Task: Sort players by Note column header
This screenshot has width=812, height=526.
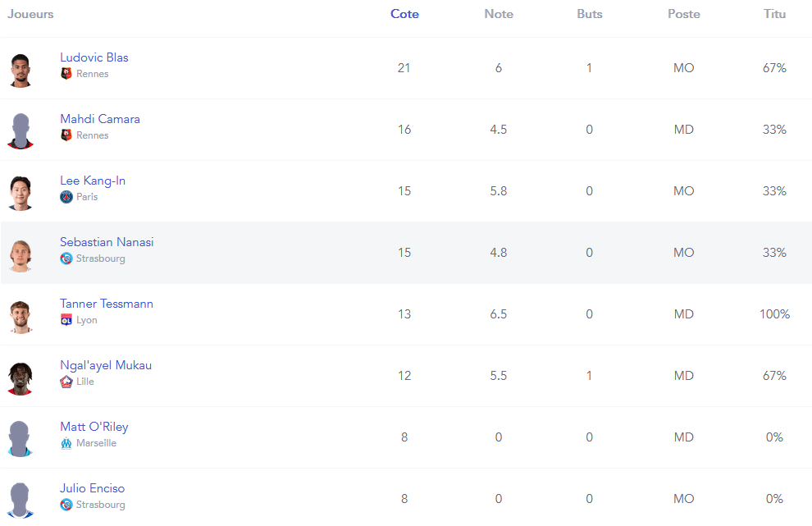Action: (499, 14)
